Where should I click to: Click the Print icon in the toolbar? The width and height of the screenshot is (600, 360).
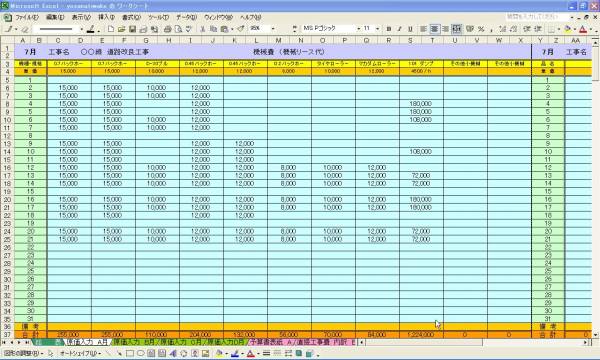[167, 29]
